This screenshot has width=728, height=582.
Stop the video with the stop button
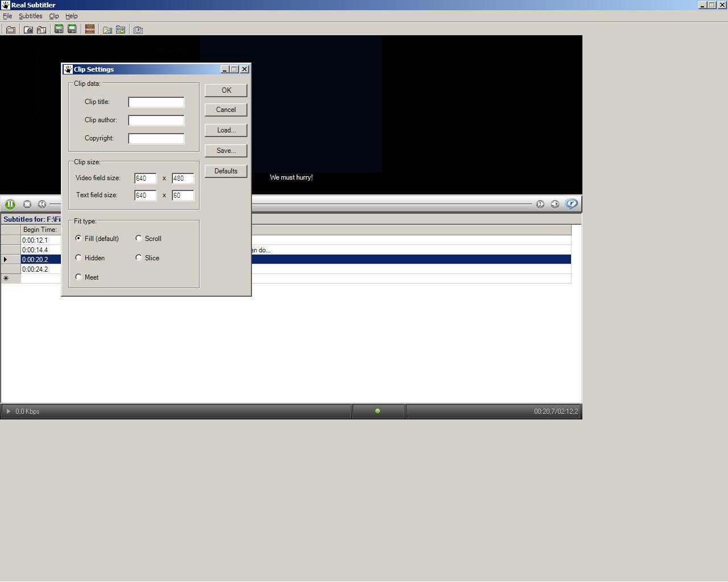[x=27, y=204]
